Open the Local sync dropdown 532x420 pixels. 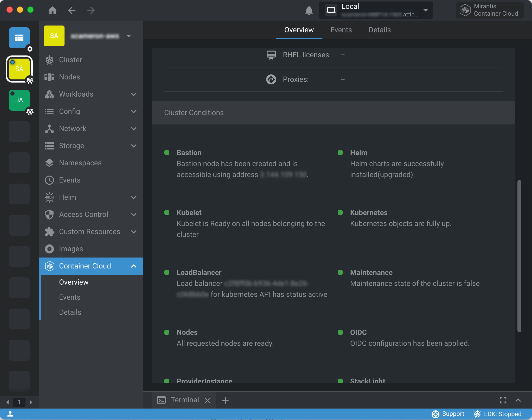(426, 10)
